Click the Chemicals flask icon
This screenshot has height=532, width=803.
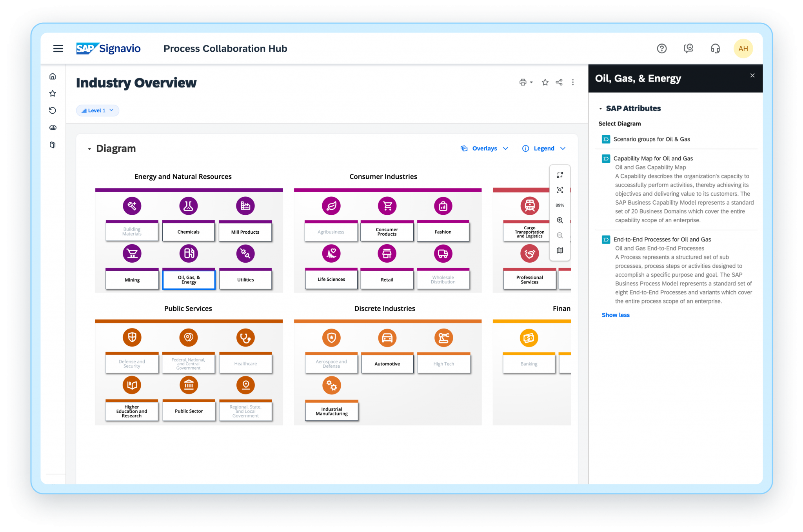click(189, 205)
